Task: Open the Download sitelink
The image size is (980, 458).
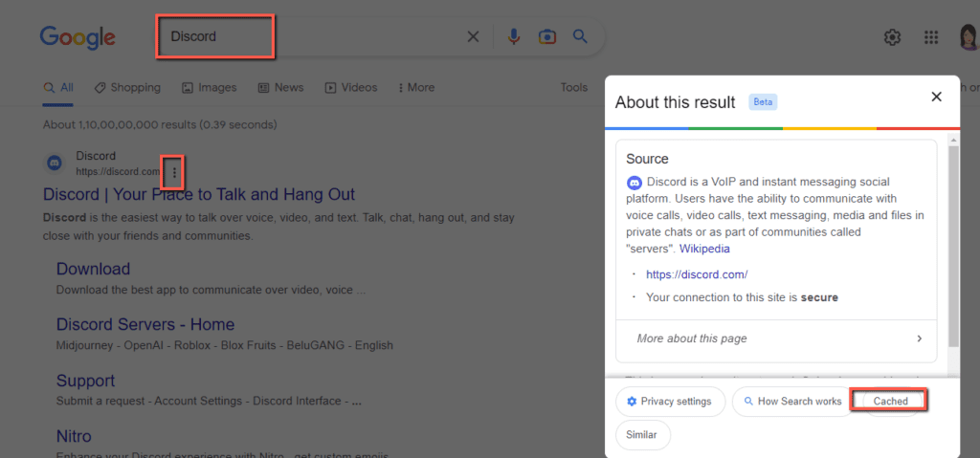Action: tap(93, 270)
